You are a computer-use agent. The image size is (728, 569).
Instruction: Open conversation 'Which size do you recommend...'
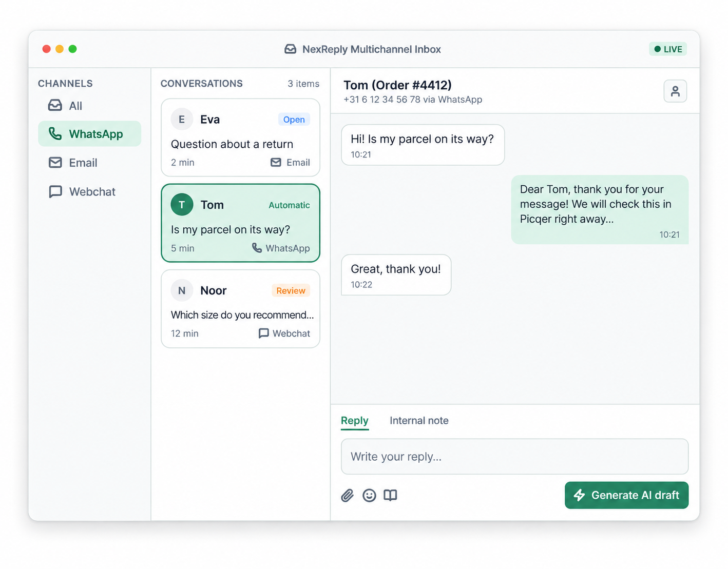click(x=240, y=309)
